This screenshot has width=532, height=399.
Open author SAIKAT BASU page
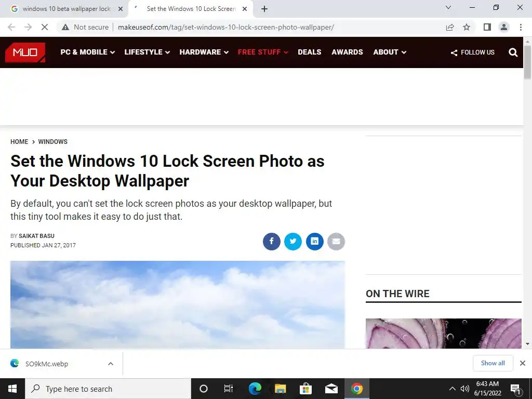point(36,236)
